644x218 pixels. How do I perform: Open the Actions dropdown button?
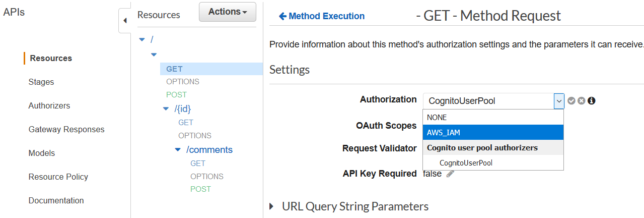pos(228,12)
